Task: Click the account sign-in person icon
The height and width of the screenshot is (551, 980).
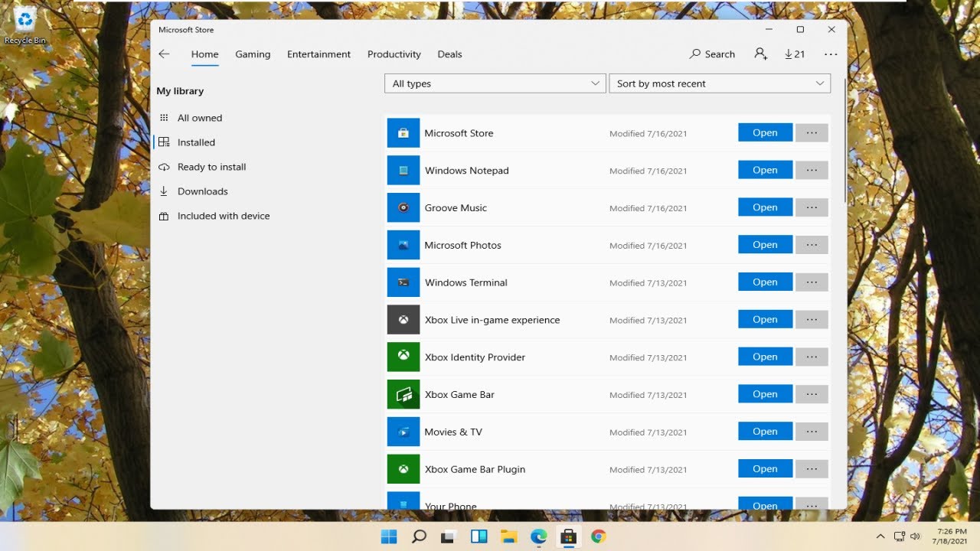Action: coord(760,54)
